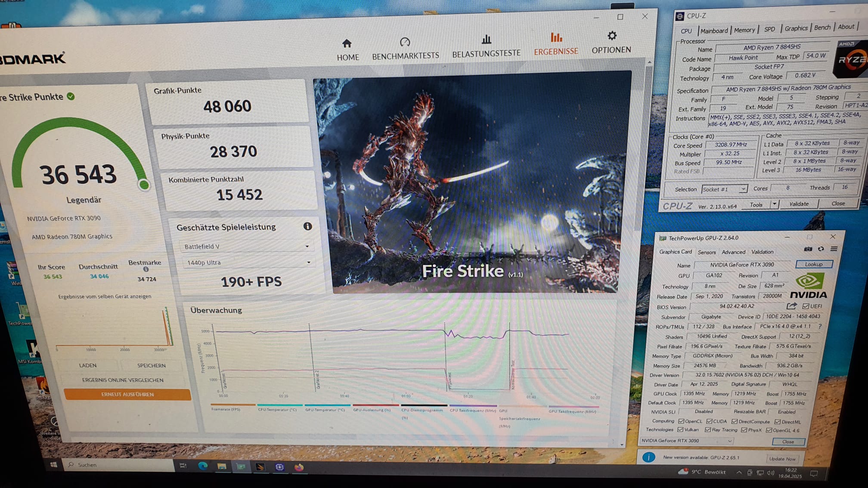868x488 pixels.
Task: Click the Belastungsteste chart icon
Action: [x=486, y=40]
